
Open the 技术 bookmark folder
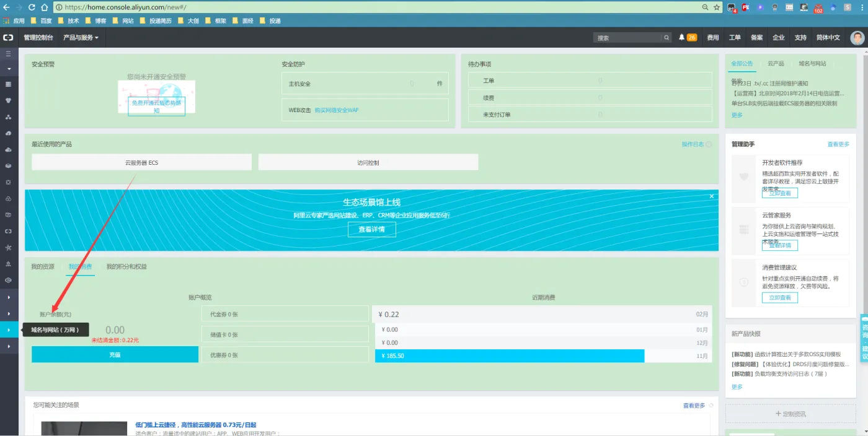coord(68,20)
